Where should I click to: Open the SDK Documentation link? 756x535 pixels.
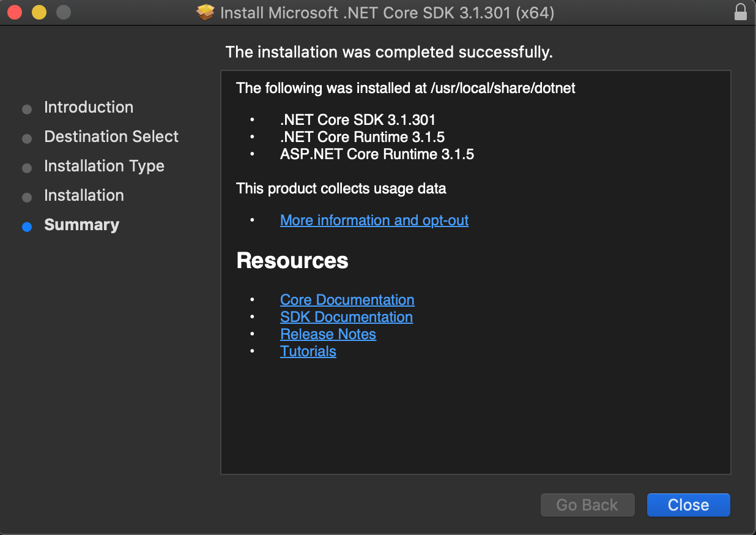(346, 317)
